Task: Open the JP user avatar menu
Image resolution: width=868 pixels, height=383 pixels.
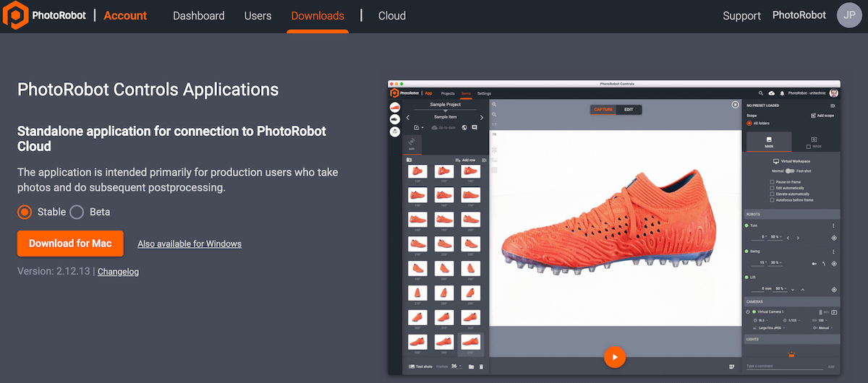Action: coord(849,15)
